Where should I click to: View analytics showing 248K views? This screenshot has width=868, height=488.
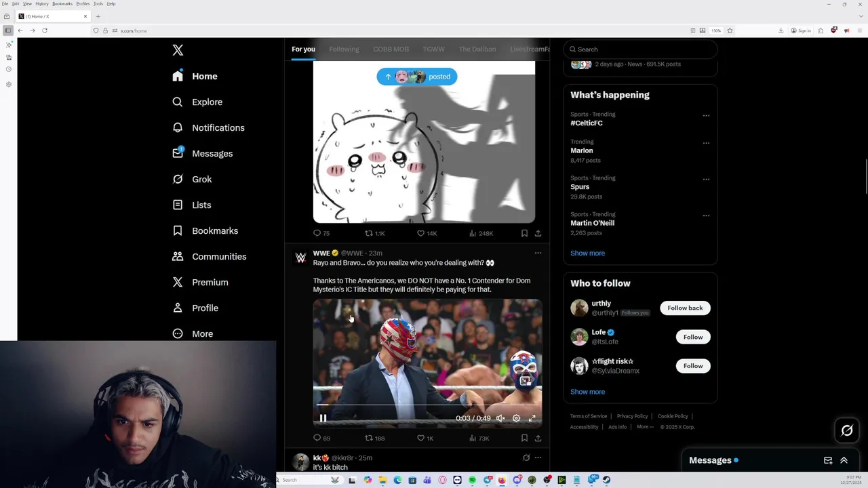click(x=481, y=233)
